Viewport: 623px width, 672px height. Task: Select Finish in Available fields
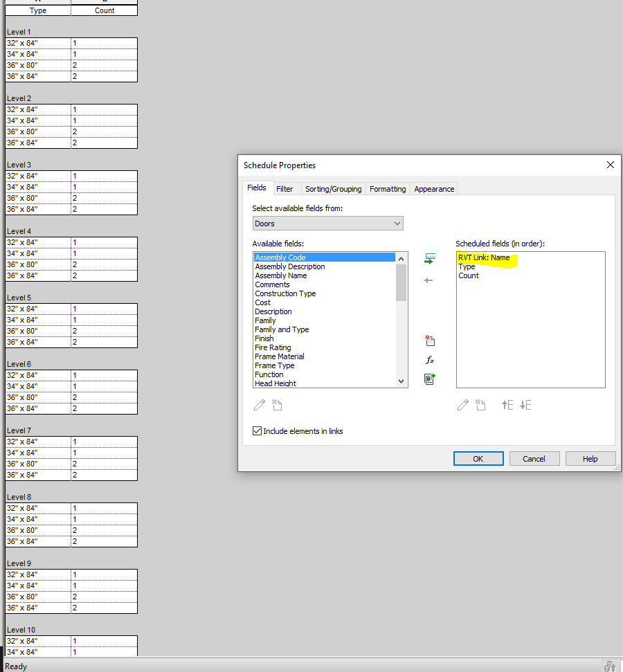tap(325, 338)
